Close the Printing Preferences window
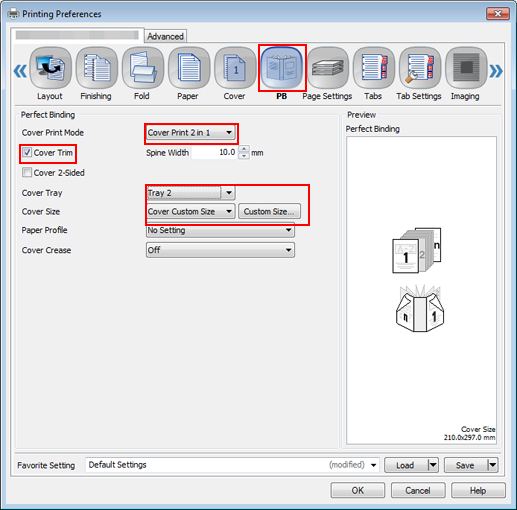Viewport: 517px width, 510px height. click(498, 14)
